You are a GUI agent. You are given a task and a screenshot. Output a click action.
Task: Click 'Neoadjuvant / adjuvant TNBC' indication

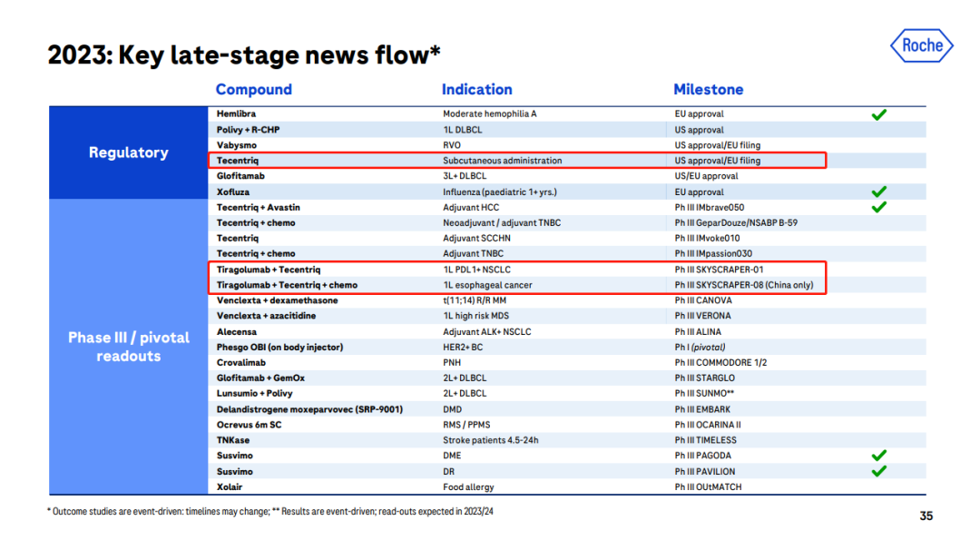click(502, 222)
